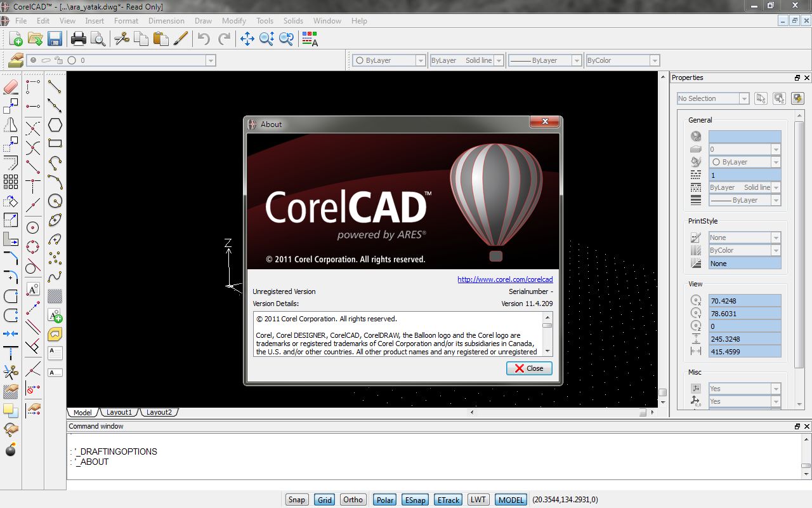Screen dimensions: 812x508
Task: Select the Circle drawing tool
Action: (55, 201)
